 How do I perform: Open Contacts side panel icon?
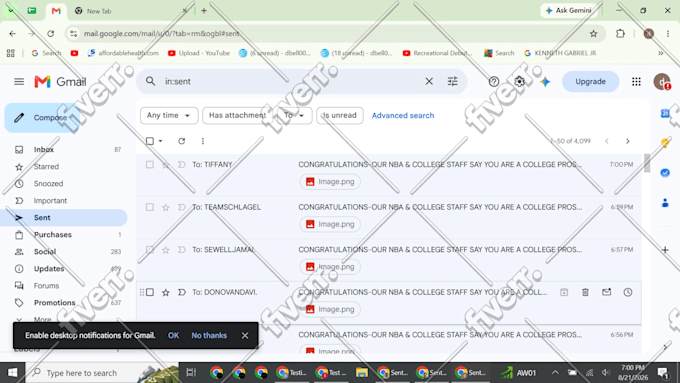point(665,203)
